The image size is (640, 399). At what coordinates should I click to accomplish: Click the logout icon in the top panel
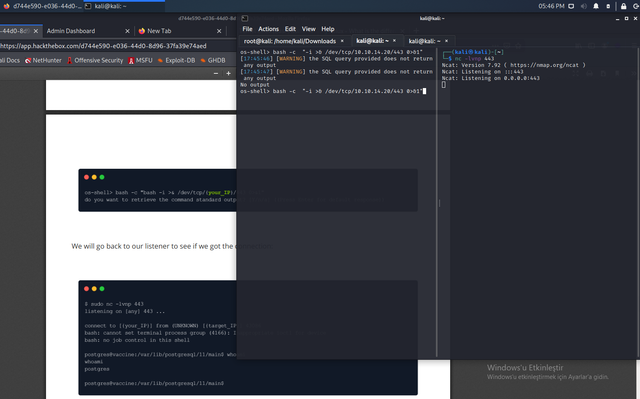(636, 6)
